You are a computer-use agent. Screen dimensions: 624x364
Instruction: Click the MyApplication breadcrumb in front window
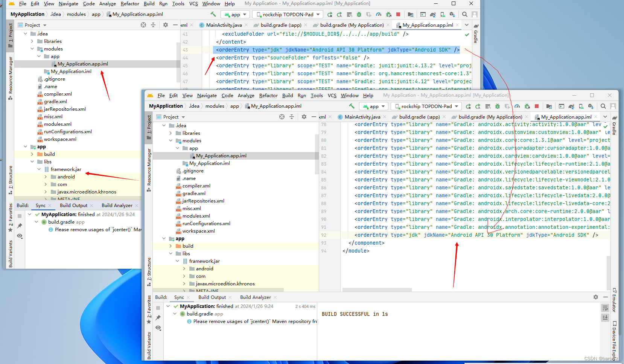[166, 106]
